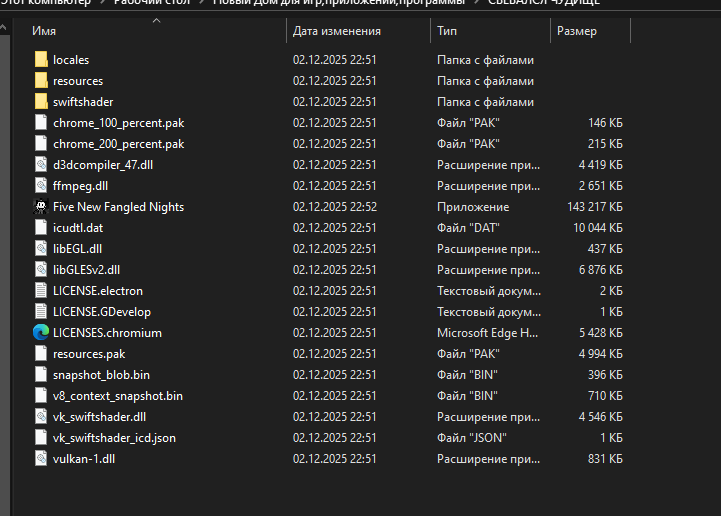
Task: Select the locales folder name
Action: [71, 60]
